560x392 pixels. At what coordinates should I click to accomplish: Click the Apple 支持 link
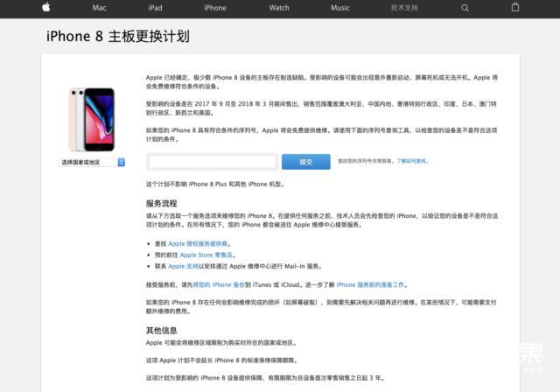177,266
